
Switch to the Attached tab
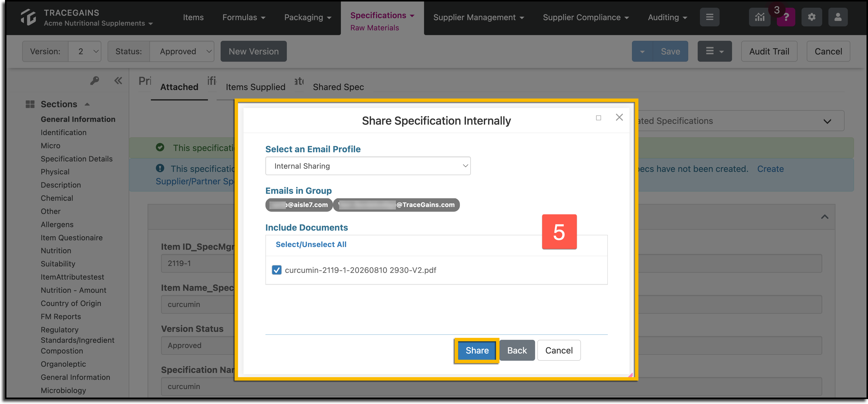click(179, 87)
